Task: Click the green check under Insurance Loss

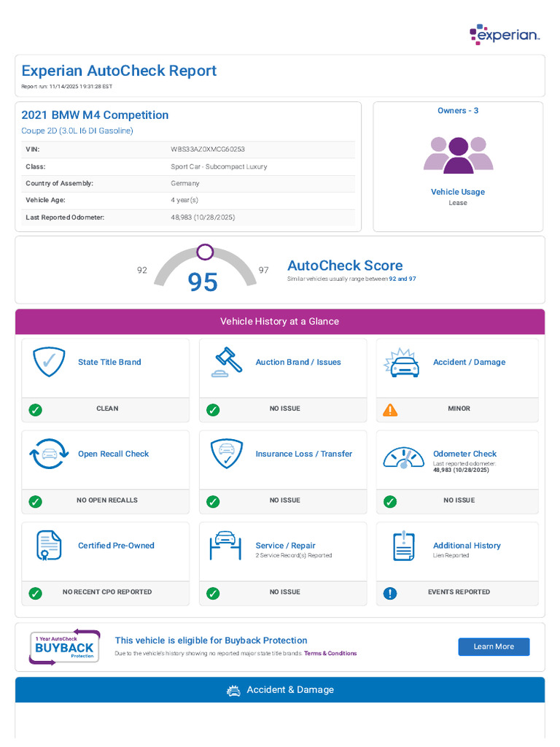Action: 213,502
